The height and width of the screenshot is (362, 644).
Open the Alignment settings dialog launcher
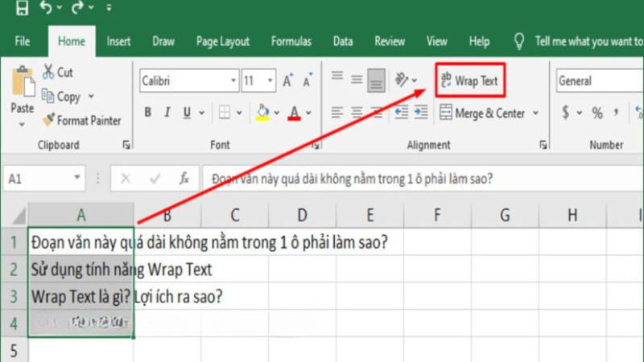(543, 145)
